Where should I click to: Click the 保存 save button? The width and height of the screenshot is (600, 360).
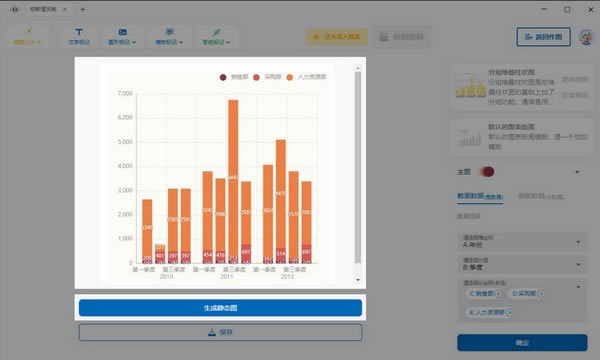(220, 332)
